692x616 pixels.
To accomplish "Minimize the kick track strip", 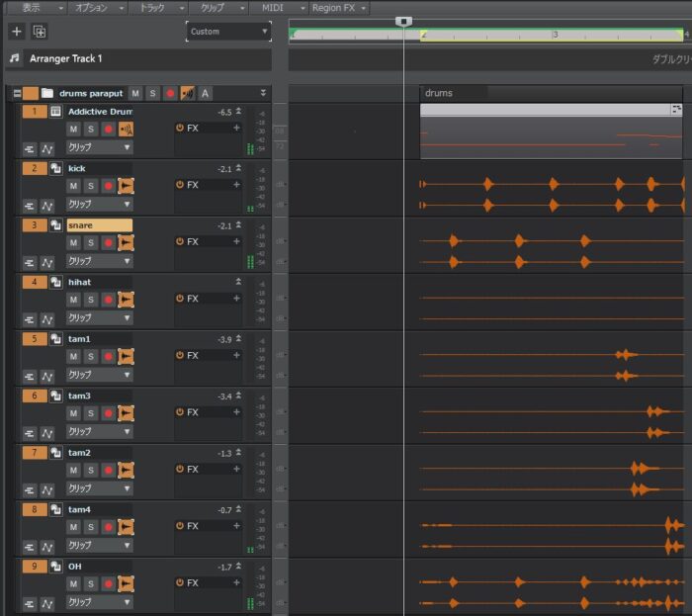I will (238, 168).
